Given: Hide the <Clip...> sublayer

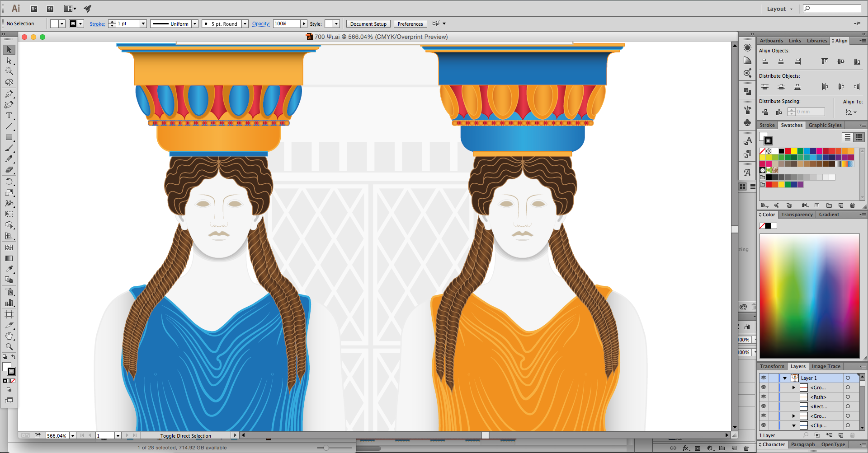Looking at the screenshot, I should pos(764,425).
